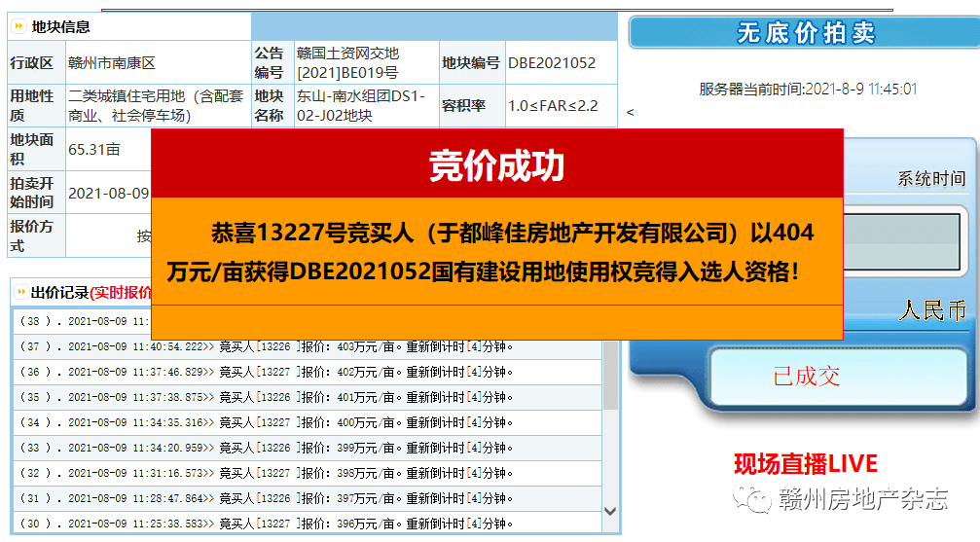Click the 出价记录 section heading
The width and height of the screenshot is (980, 542).
click(x=59, y=293)
